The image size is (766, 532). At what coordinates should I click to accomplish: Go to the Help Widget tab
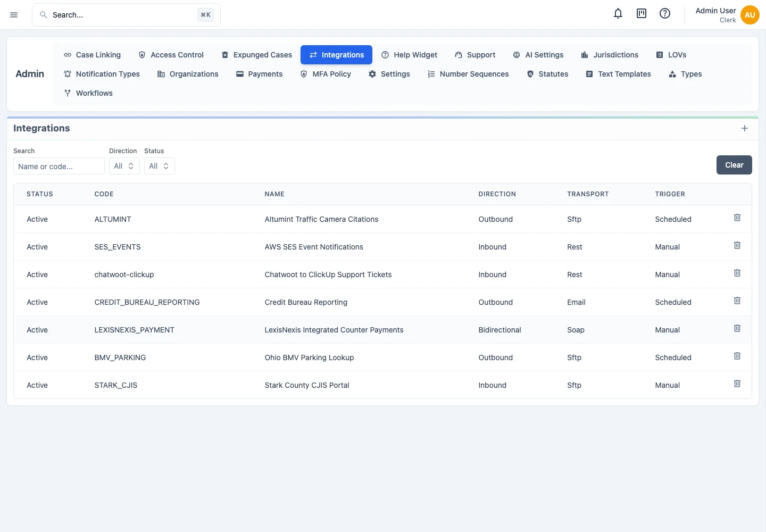(x=409, y=55)
